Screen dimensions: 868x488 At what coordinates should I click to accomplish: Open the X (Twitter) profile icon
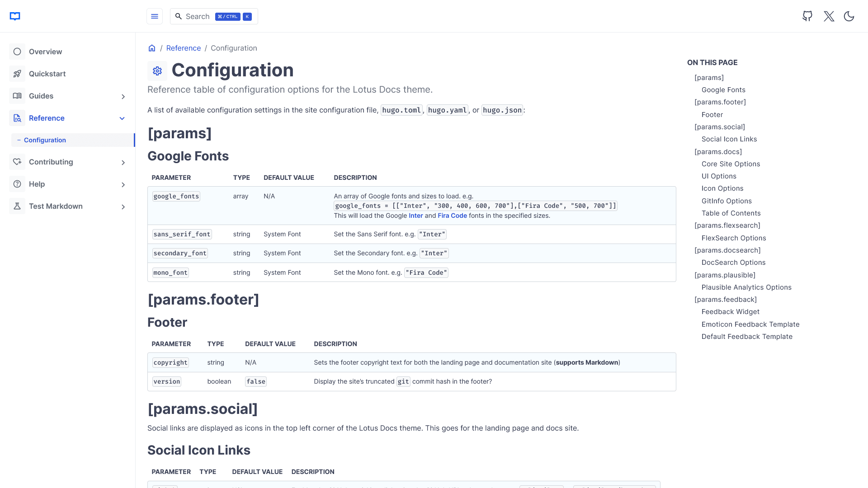(x=829, y=16)
